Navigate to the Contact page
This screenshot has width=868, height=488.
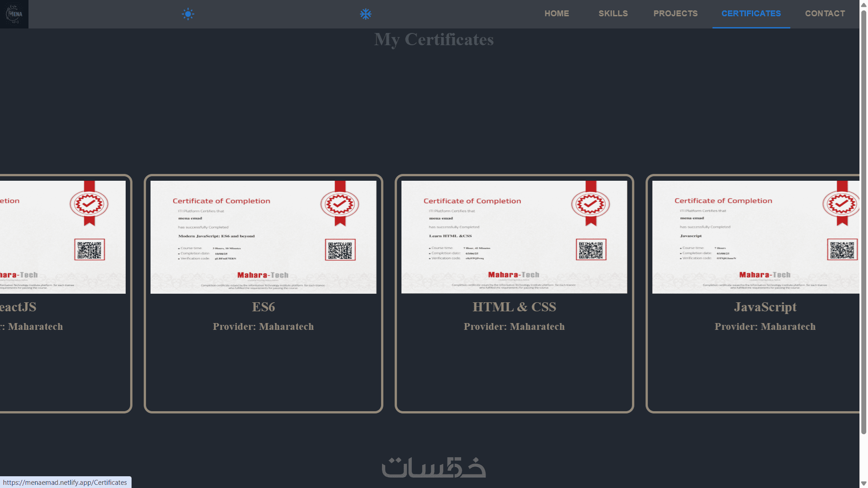tap(825, 14)
